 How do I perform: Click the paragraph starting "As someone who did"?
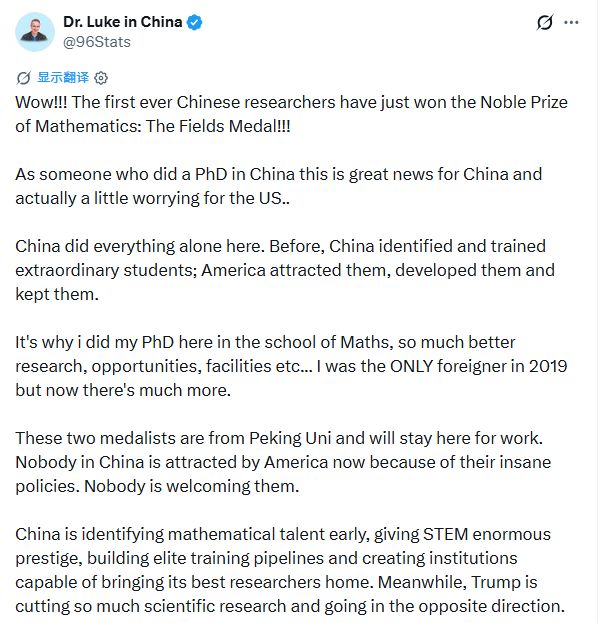tap(279, 186)
